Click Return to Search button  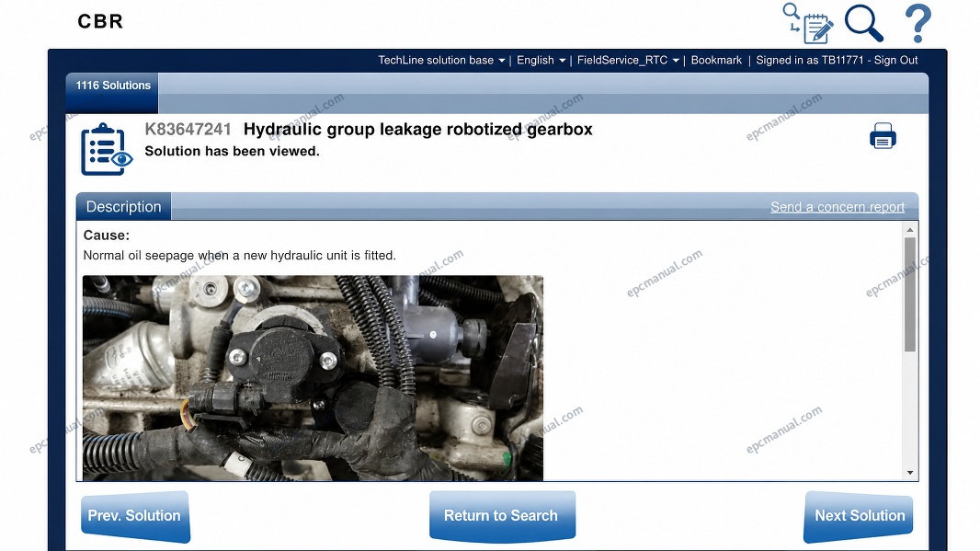[502, 516]
